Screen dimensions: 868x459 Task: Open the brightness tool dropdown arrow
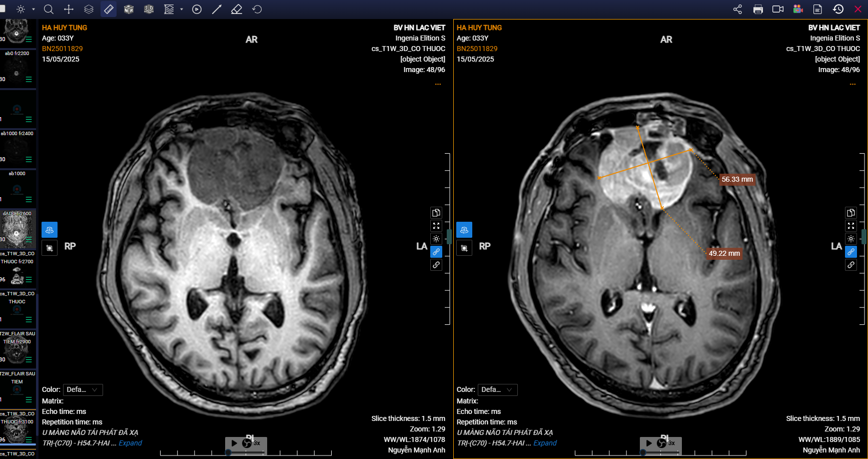point(34,10)
